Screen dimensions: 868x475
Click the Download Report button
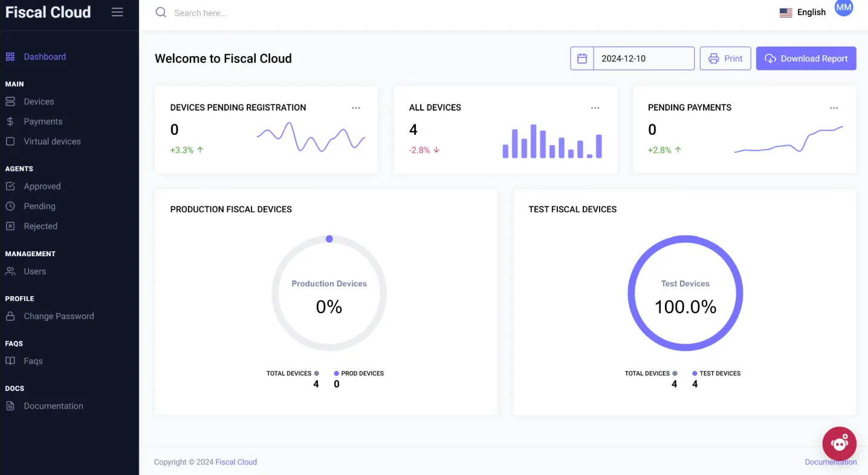click(806, 59)
